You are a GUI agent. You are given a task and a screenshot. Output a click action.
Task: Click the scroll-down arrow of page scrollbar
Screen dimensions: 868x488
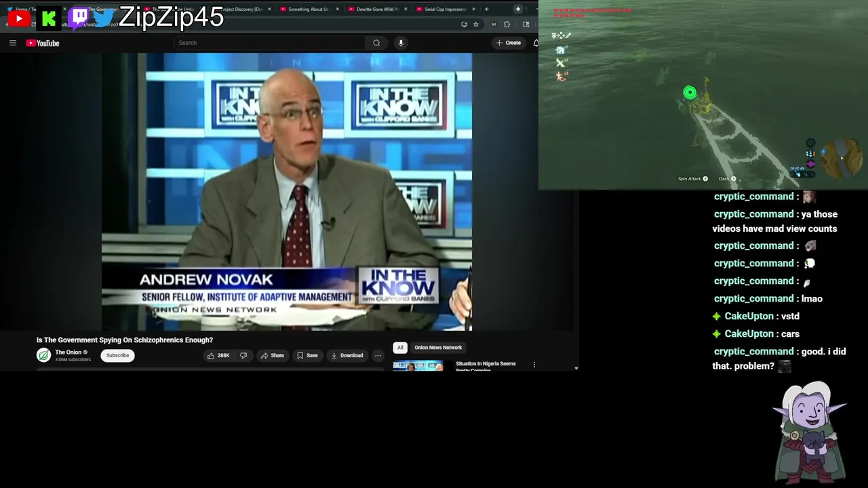point(576,368)
